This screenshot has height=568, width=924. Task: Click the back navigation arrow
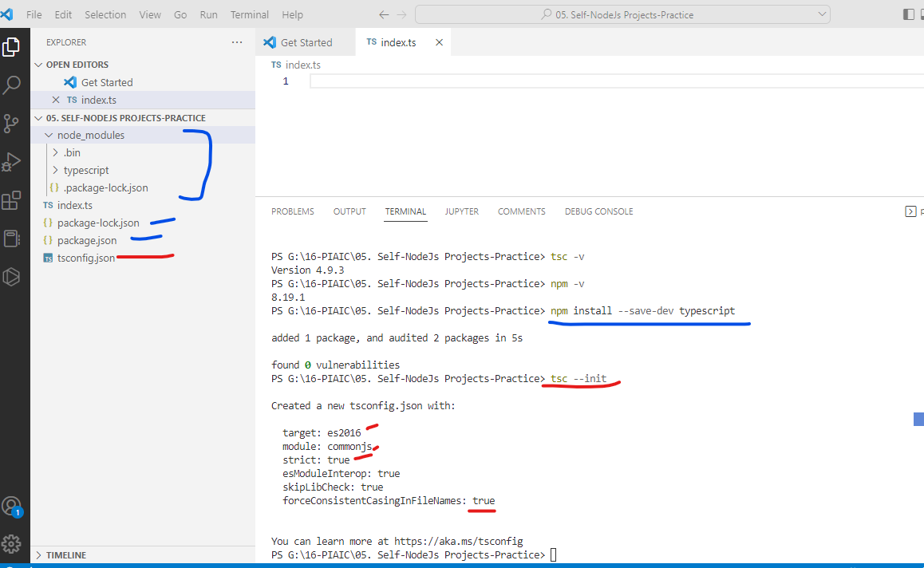click(x=384, y=14)
